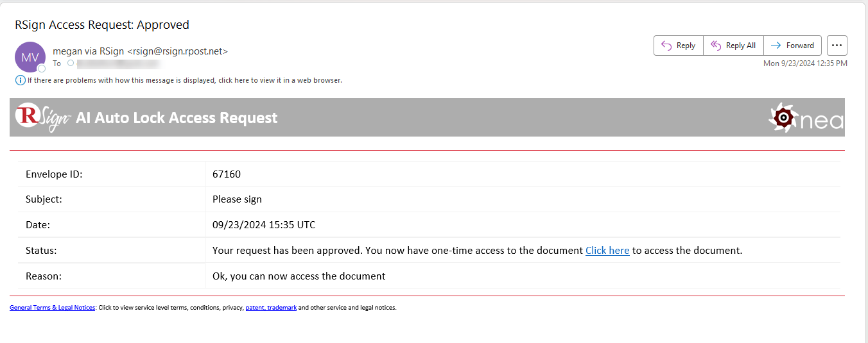
Task: Click the email title "RSign Access Request: Approved"
Action: click(x=102, y=25)
